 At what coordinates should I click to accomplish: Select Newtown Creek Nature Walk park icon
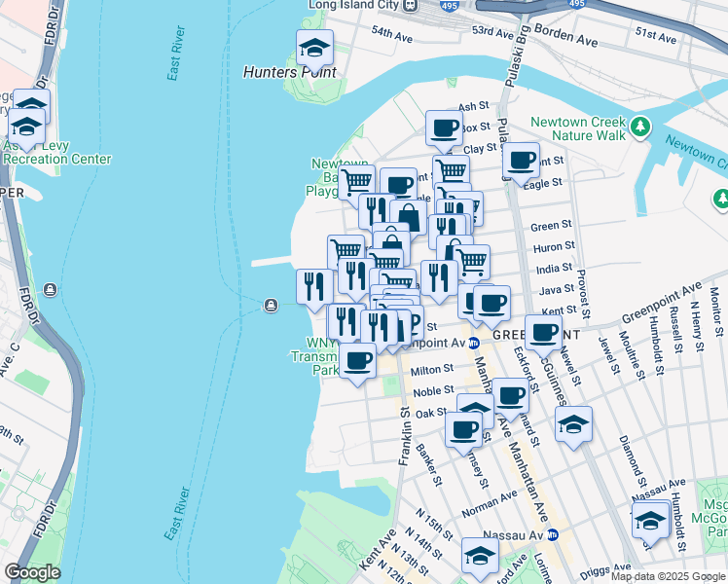[x=640, y=125]
